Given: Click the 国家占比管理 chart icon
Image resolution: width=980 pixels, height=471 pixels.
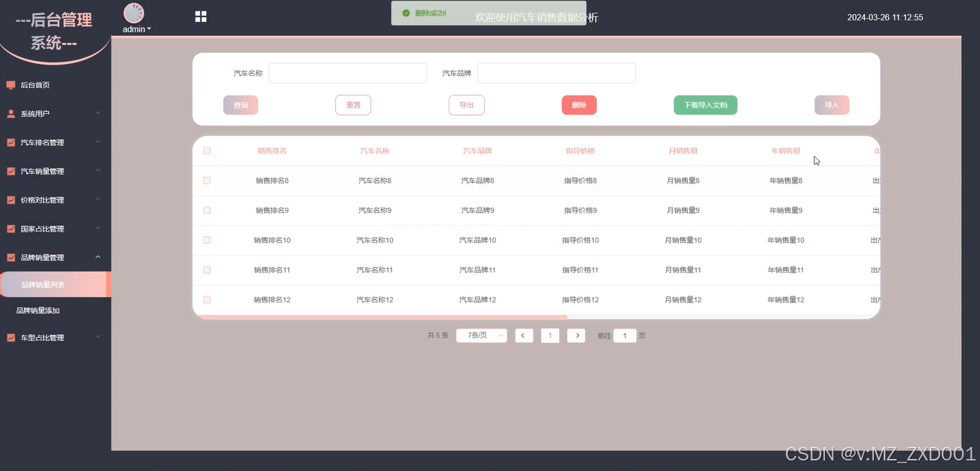Looking at the screenshot, I should point(11,229).
